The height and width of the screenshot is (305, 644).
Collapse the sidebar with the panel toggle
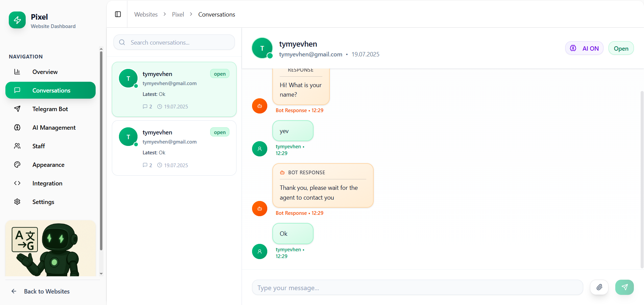[118, 14]
